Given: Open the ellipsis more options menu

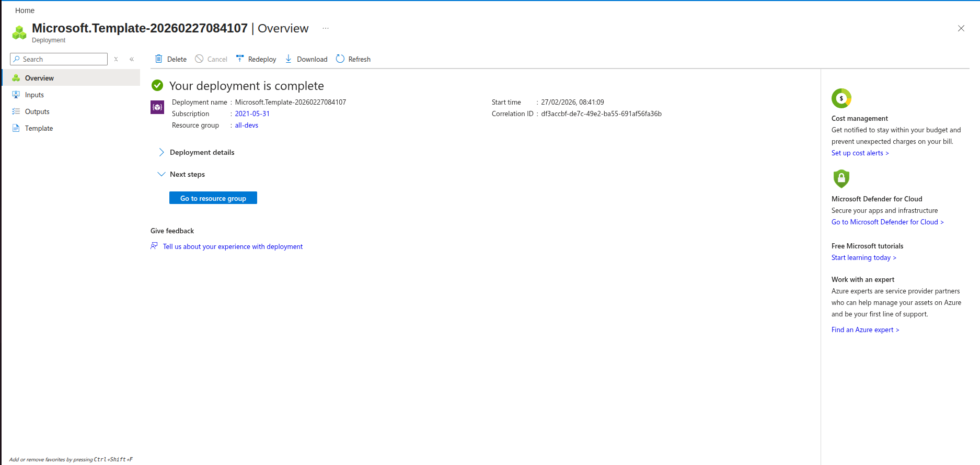Looking at the screenshot, I should [326, 28].
